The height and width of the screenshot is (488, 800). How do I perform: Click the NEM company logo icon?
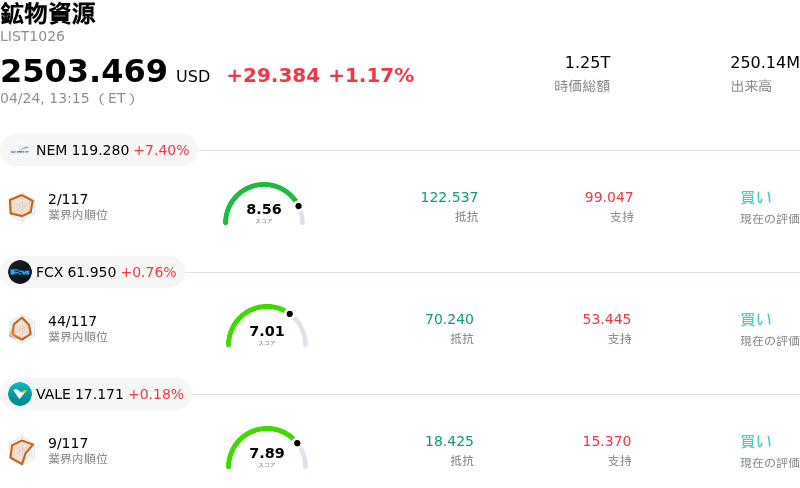[x=20, y=150]
